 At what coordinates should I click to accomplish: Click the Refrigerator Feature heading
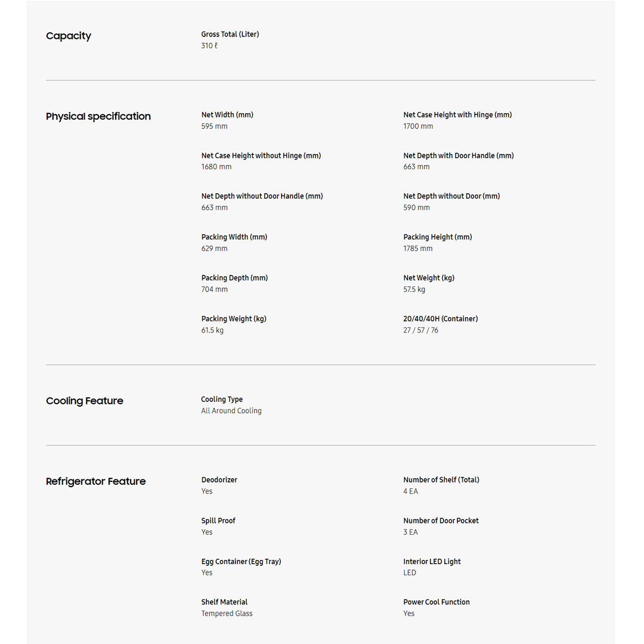pos(96,481)
